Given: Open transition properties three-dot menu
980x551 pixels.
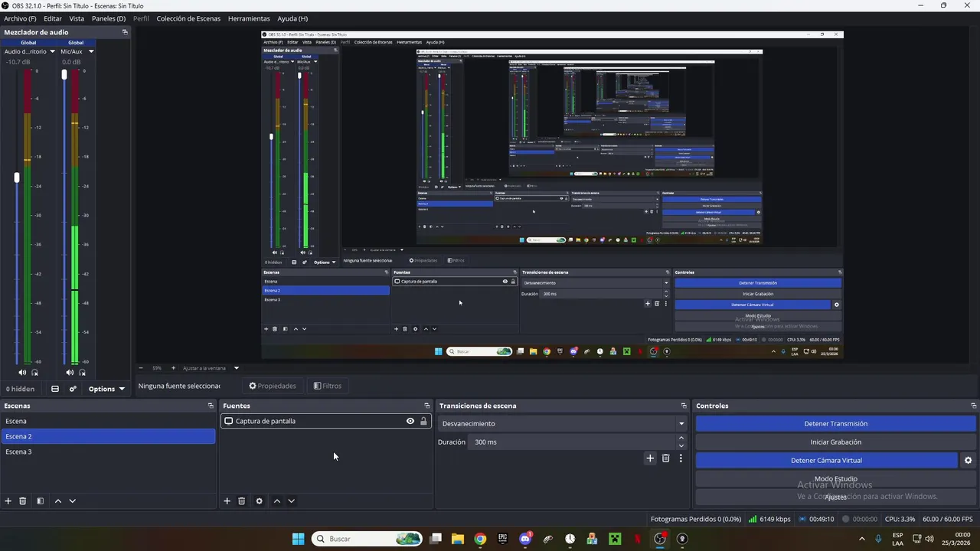Looking at the screenshot, I should coord(681,458).
